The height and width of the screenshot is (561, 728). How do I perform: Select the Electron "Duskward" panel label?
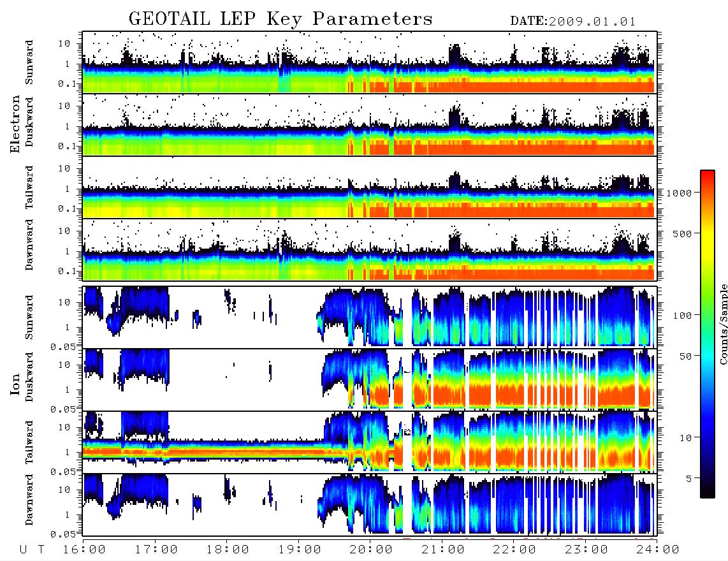[x=29, y=122]
